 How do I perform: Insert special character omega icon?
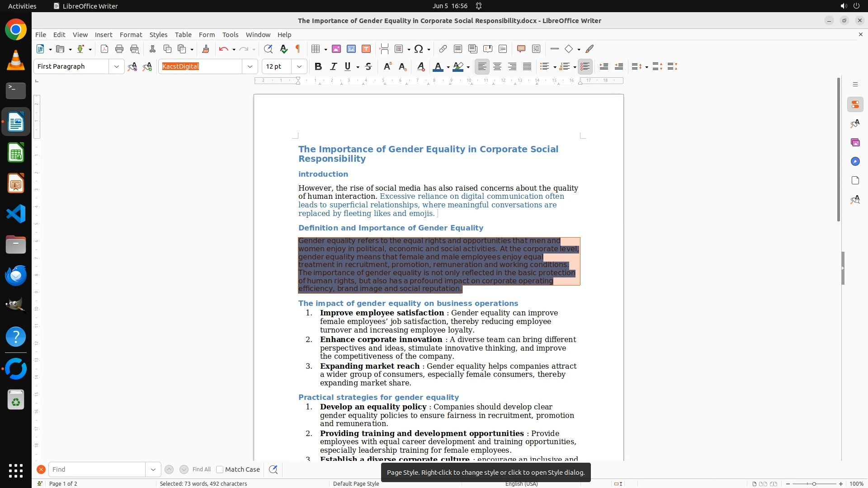419,49
